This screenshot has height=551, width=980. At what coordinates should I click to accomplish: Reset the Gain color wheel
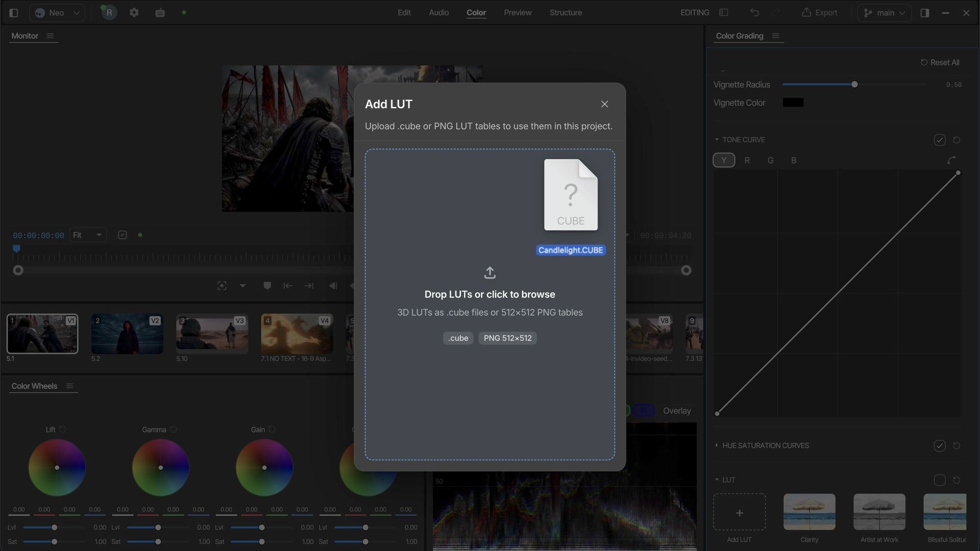point(272,430)
